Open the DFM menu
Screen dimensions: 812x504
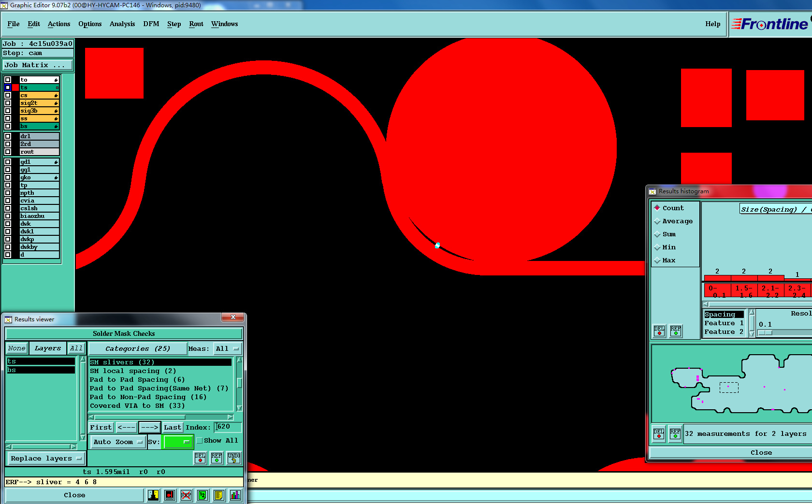(151, 24)
